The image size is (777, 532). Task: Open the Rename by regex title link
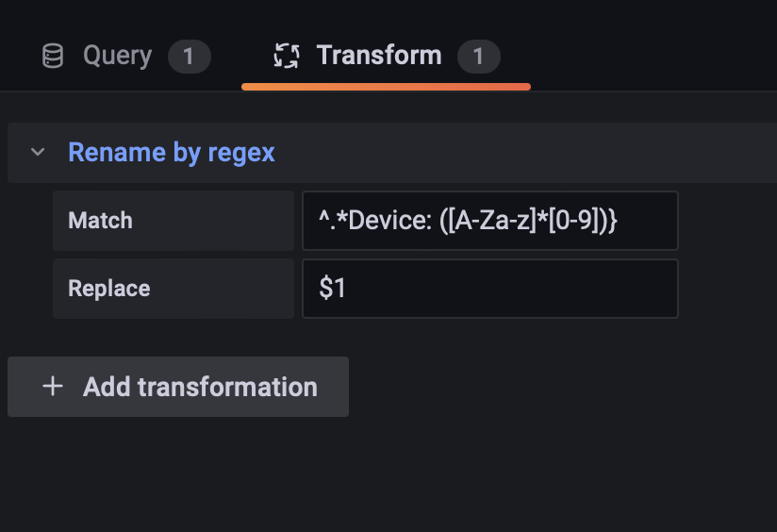click(172, 152)
